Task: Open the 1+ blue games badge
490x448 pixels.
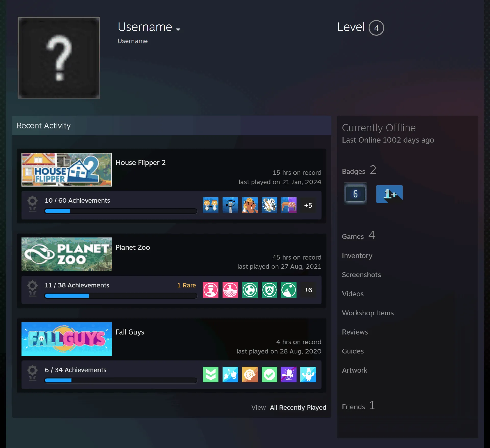Action: click(x=389, y=194)
